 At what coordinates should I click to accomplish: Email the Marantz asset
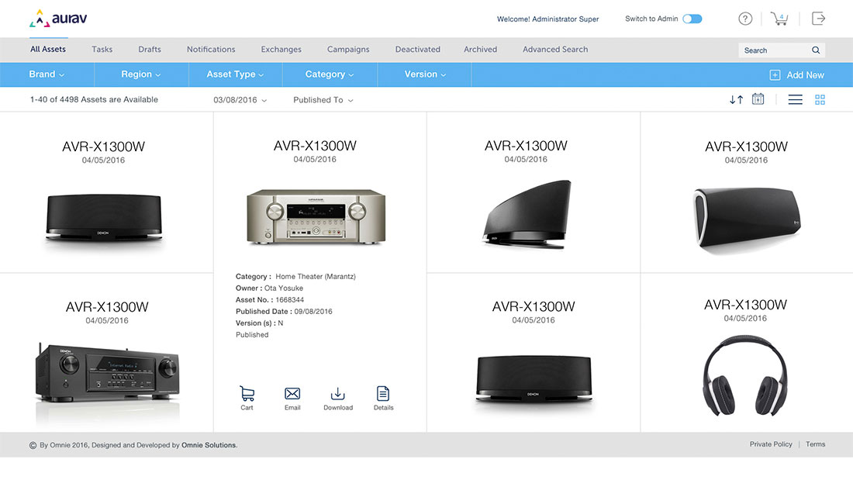point(292,399)
